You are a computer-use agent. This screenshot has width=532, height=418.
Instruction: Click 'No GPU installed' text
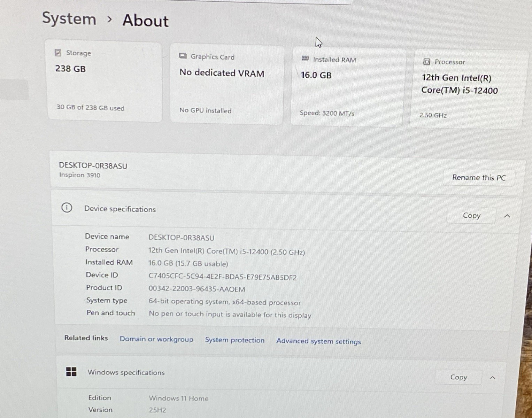[205, 110]
